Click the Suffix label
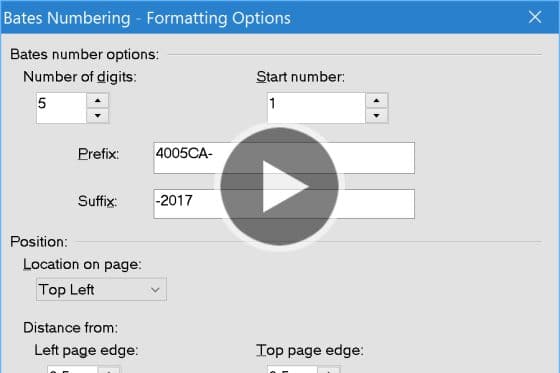Viewport: 560px width, 373px height. point(98,201)
